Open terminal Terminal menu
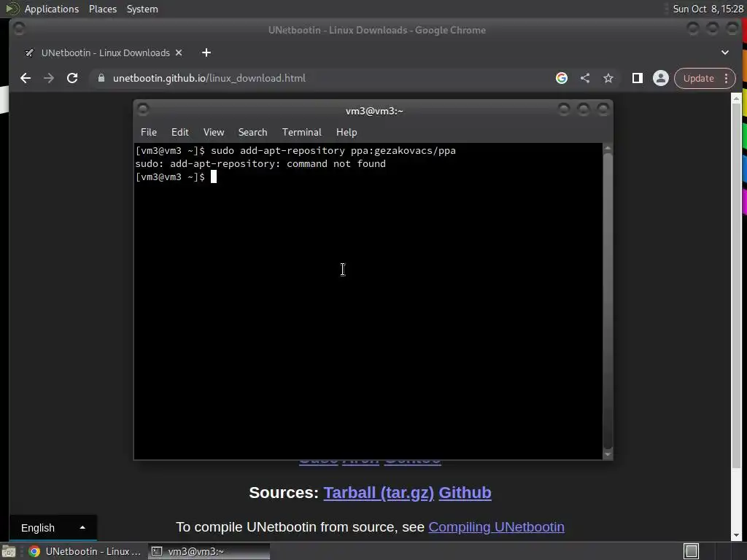Screen dimensions: 747x560 [301, 133]
